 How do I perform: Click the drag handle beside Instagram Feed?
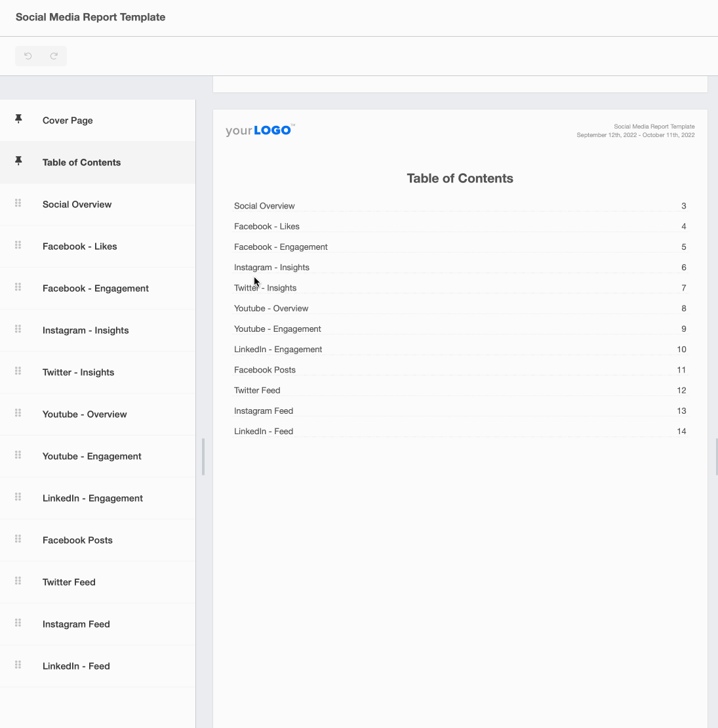pos(18,622)
